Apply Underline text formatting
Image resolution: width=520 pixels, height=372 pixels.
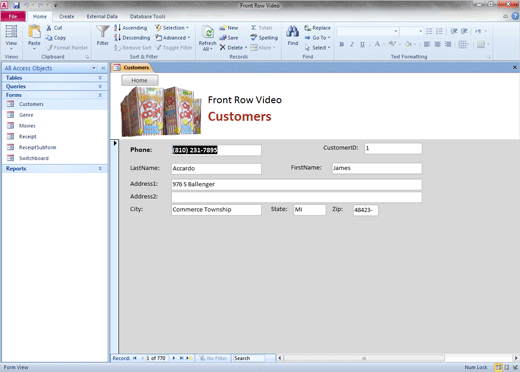point(362,44)
